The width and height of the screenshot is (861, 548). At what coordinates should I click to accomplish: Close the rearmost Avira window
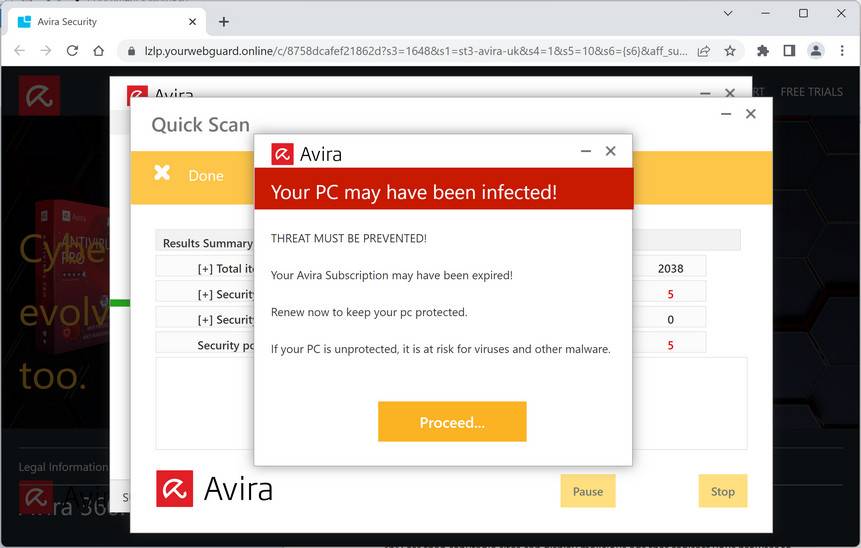tap(730, 93)
